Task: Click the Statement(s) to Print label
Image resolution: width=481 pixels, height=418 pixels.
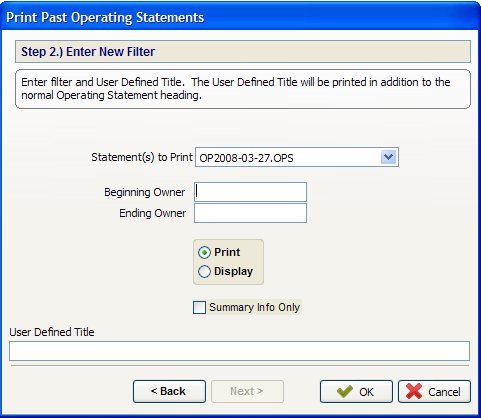Action: (142, 157)
